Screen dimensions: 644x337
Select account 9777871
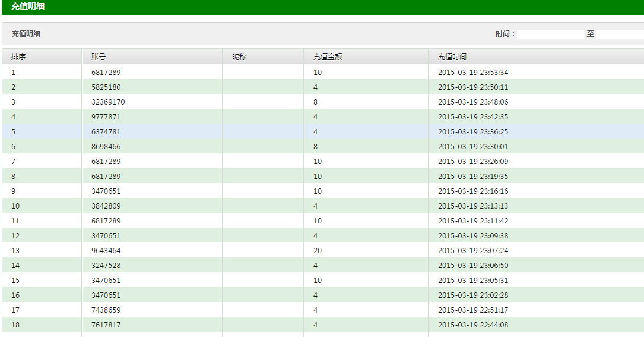point(106,117)
